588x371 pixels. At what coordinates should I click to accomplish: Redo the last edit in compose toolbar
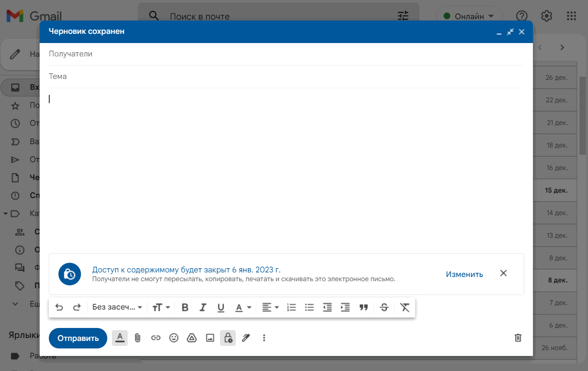pos(77,307)
